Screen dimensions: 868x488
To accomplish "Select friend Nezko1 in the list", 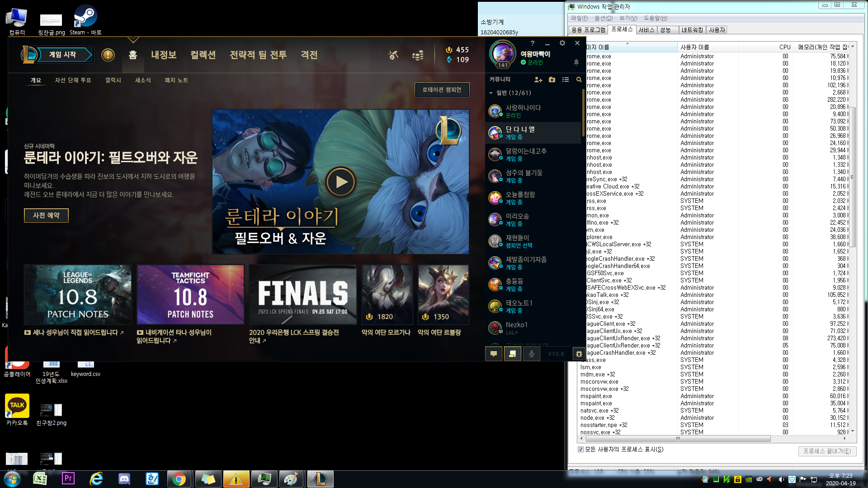I will coord(533,328).
